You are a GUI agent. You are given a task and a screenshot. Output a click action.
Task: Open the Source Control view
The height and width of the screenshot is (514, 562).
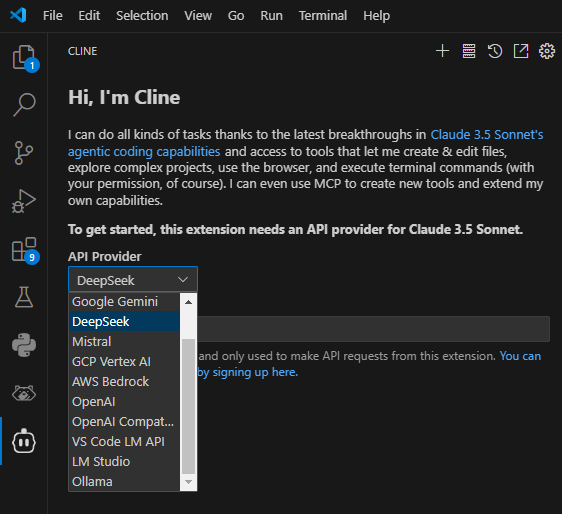click(x=24, y=153)
